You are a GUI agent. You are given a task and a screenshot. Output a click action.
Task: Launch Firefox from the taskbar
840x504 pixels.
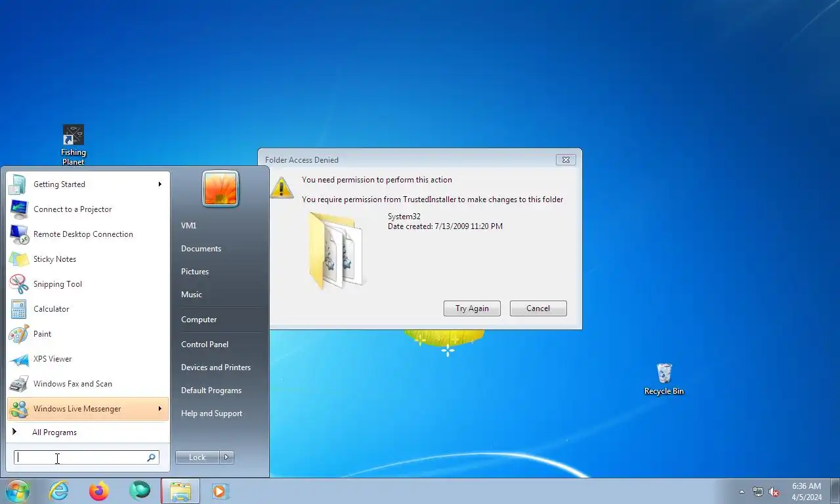[x=99, y=491]
